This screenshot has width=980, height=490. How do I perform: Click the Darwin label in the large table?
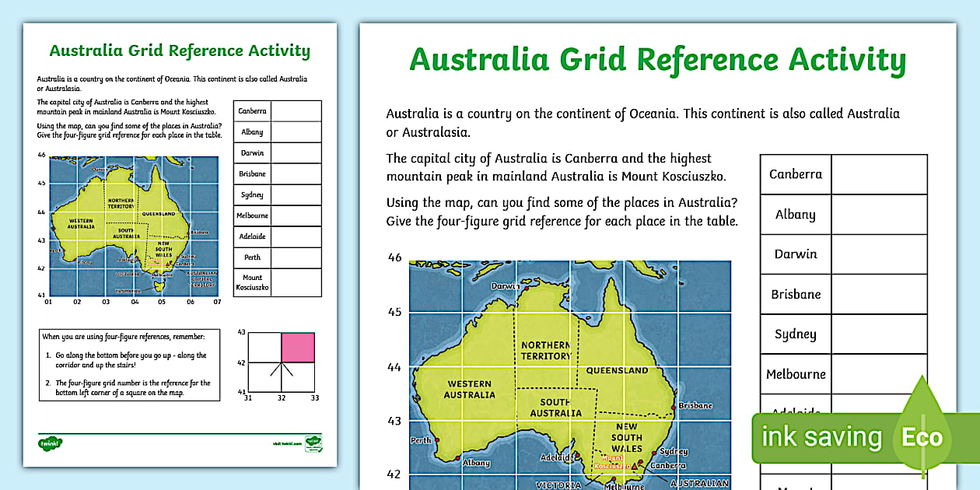tap(796, 254)
